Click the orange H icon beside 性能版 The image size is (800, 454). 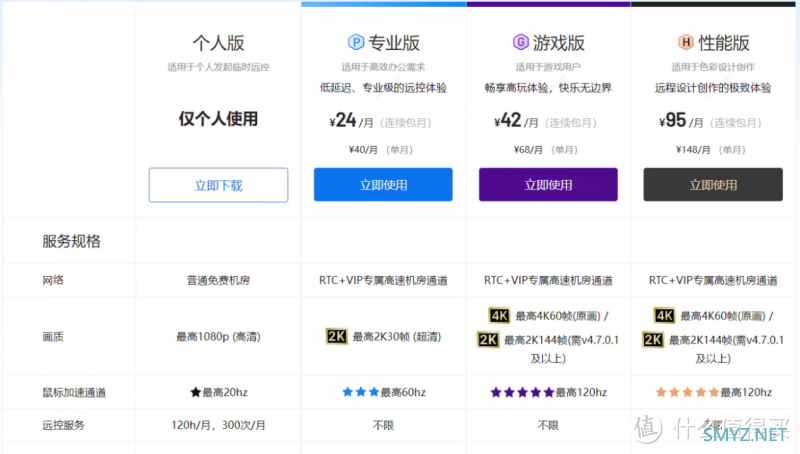(x=686, y=42)
